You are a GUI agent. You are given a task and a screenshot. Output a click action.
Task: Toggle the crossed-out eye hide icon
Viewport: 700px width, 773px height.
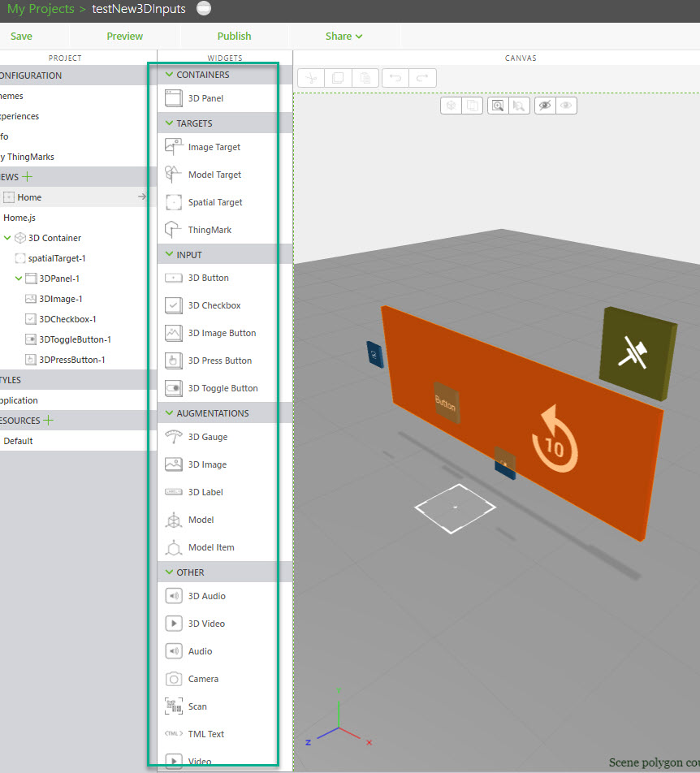[545, 106]
